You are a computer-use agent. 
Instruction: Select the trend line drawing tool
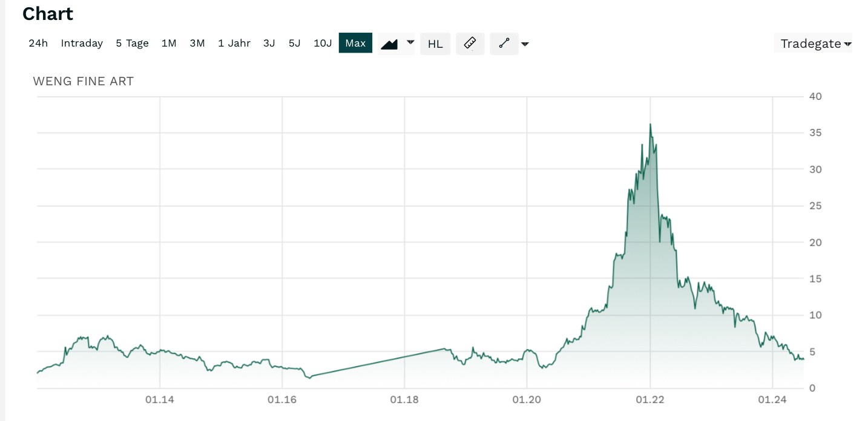click(x=504, y=44)
